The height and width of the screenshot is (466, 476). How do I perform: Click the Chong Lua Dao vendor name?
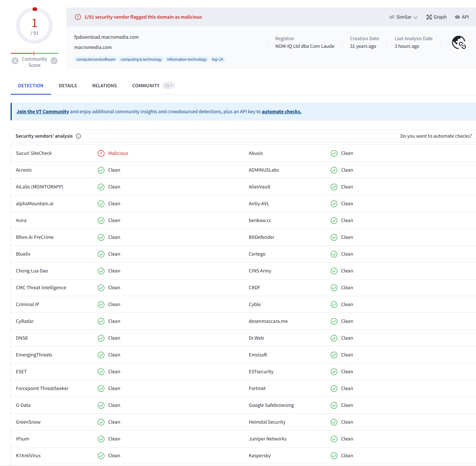[32, 271]
